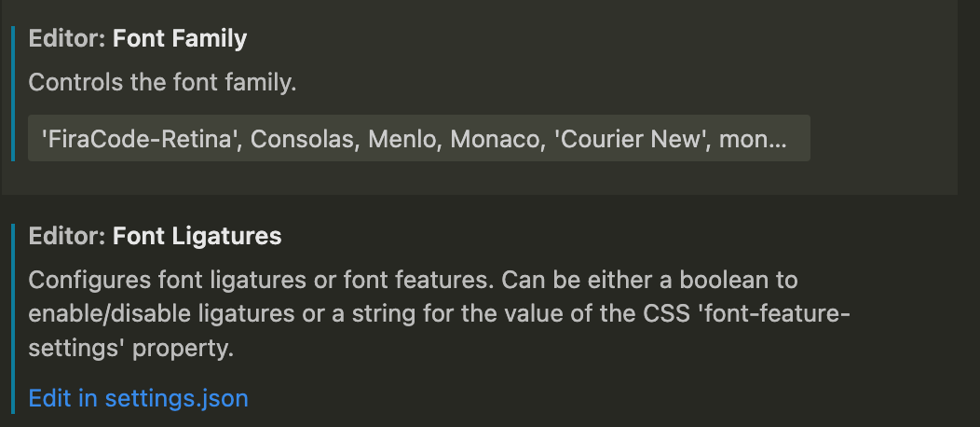
Task: Click 'Controls the font family.' description text
Action: [162, 82]
